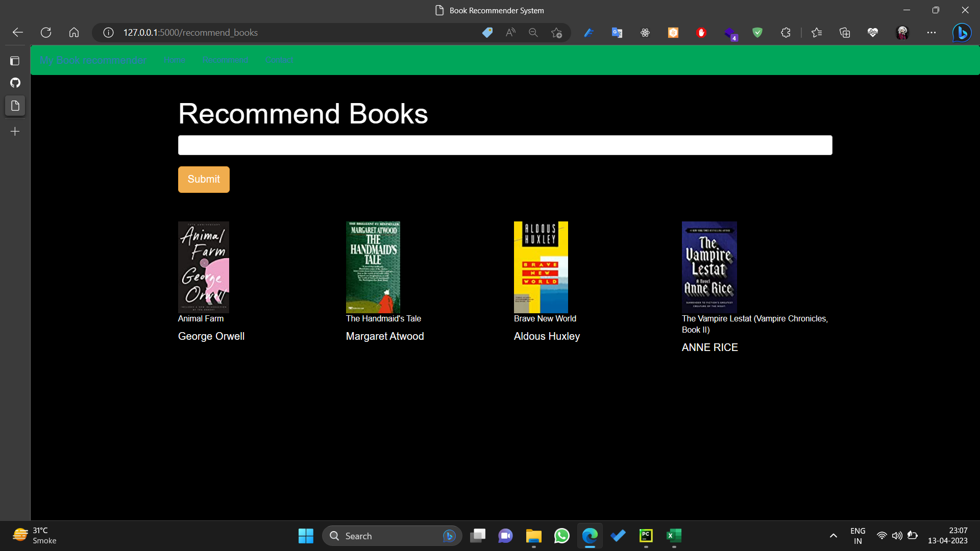Screen dimensions: 980x551
Task: Click the Animal Farm book cover
Action: [203, 267]
